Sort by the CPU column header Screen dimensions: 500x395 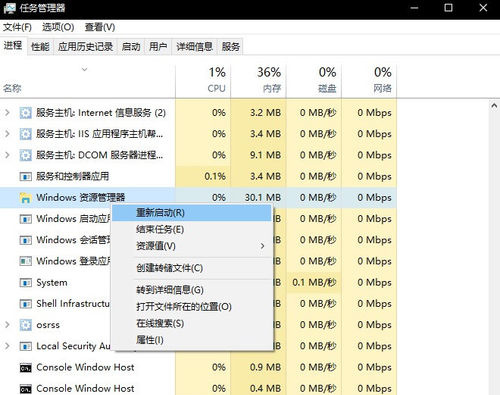[203, 81]
